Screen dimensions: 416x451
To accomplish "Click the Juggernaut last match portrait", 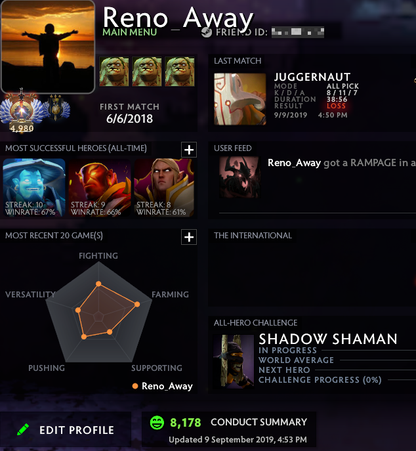I will (x=240, y=99).
